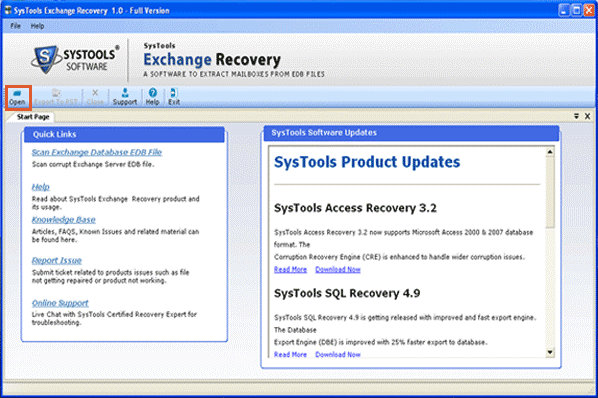Viewport: 598px width, 398px height.
Task: Click the SysTools Software shield logo
Action: 46,59
